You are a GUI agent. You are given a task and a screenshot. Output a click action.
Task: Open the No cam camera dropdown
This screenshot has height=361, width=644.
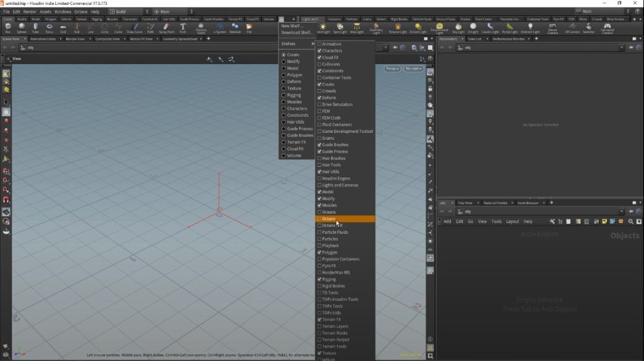pyautogui.click(x=413, y=69)
